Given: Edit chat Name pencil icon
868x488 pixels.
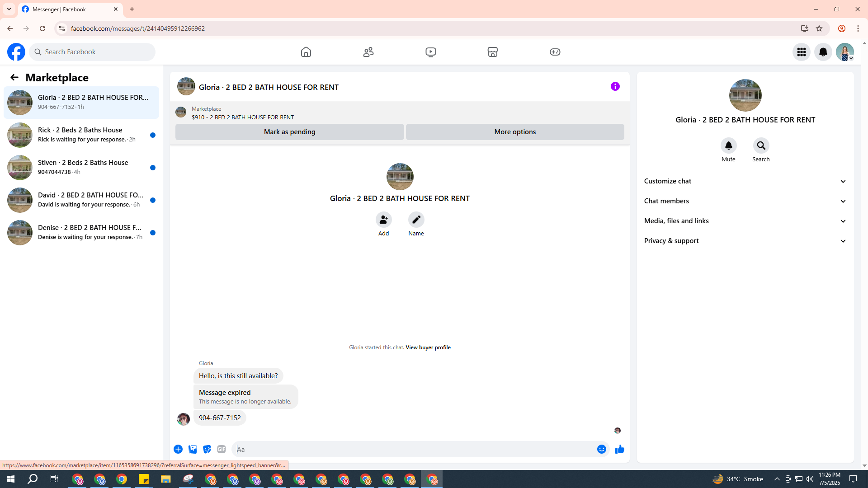Looking at the screenshot, I should pos(416,220).
